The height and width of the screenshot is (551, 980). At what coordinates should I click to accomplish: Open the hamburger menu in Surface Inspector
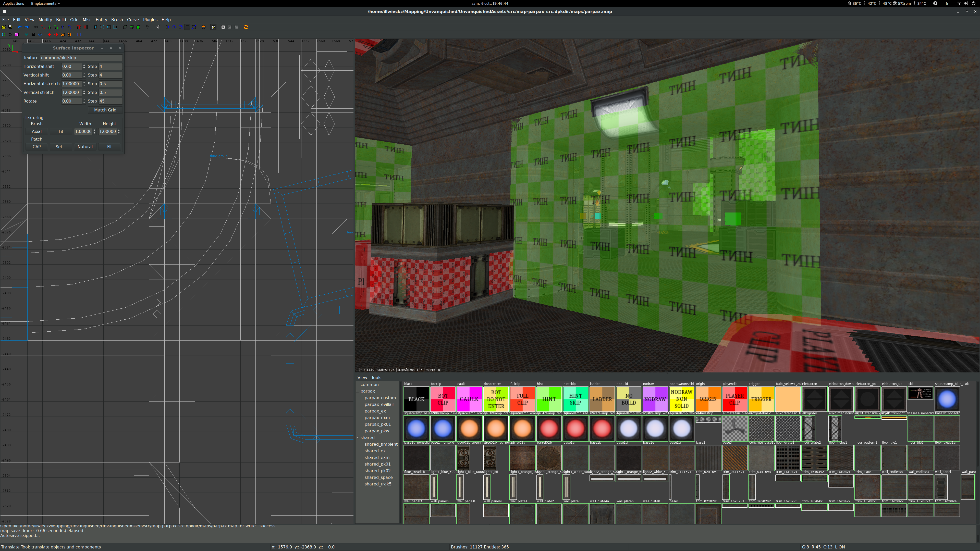click(27, 48)
